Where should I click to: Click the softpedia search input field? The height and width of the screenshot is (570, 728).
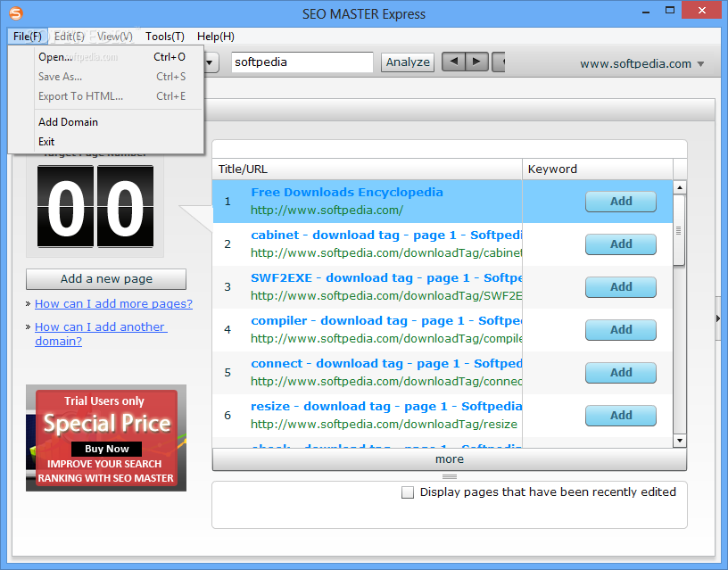point(302,62)
